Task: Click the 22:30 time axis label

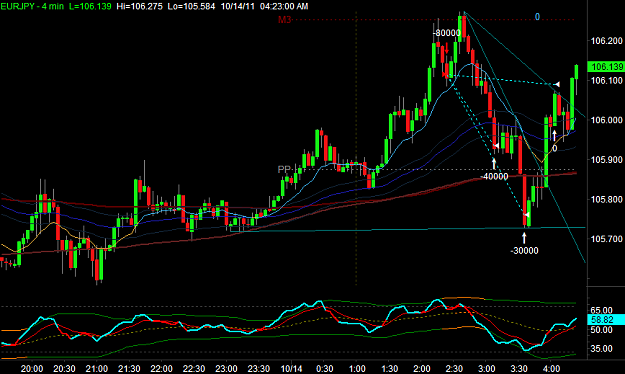Action: pyautogui.click(x=194, y=368)
